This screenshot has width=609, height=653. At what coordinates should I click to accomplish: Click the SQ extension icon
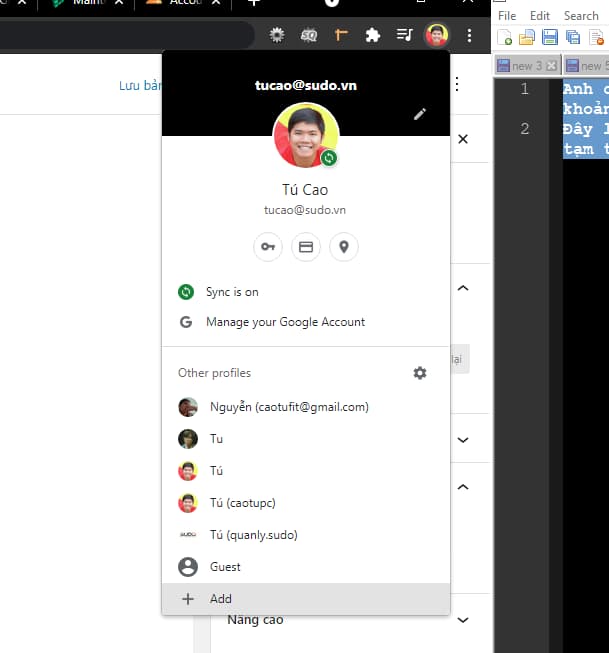[x=309, y=35]
